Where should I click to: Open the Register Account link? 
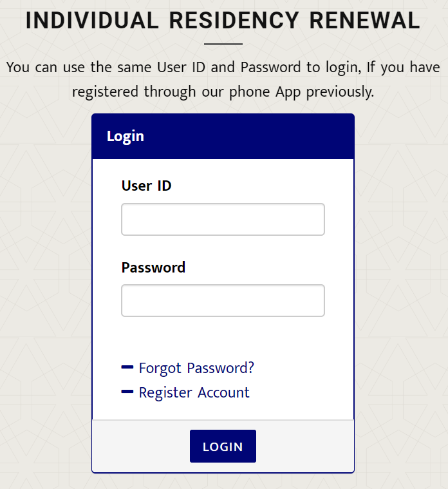pos(194,392)
